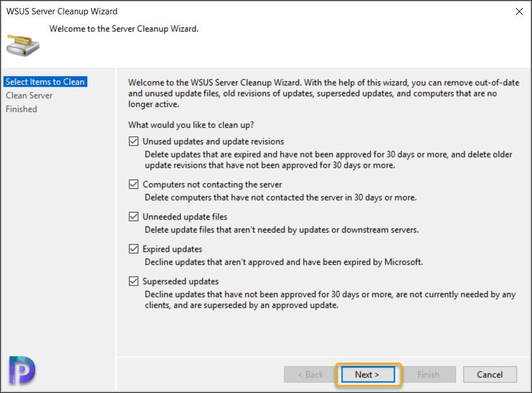The width and height of the screenshot is (532, 393).
Task: Click the disabled Finish button
Action: (x=429, y=374)
